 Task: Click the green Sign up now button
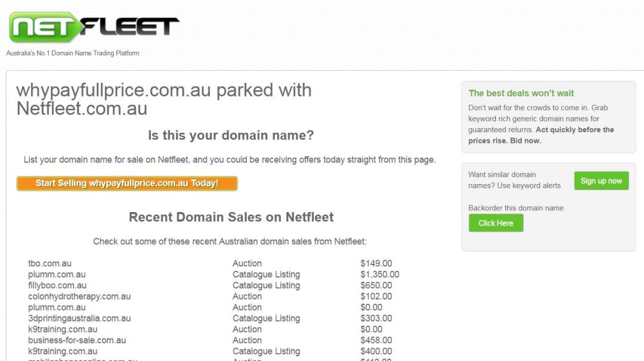click(x=601, y=181)
